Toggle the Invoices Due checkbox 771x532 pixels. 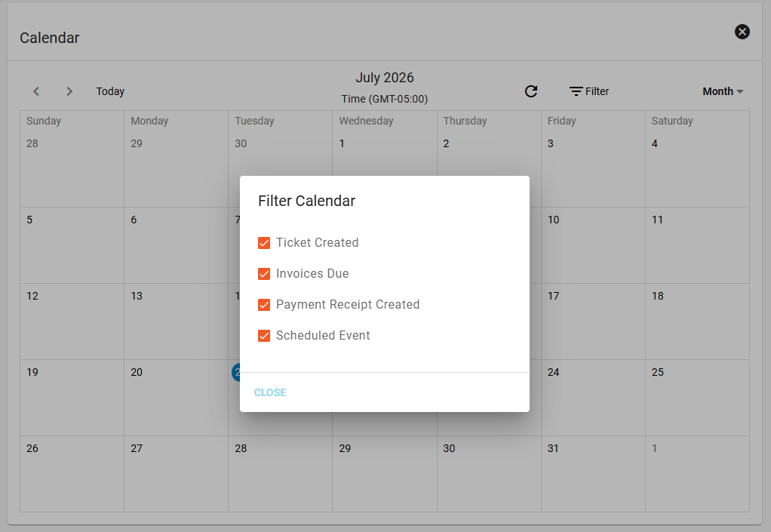(264, 274)
